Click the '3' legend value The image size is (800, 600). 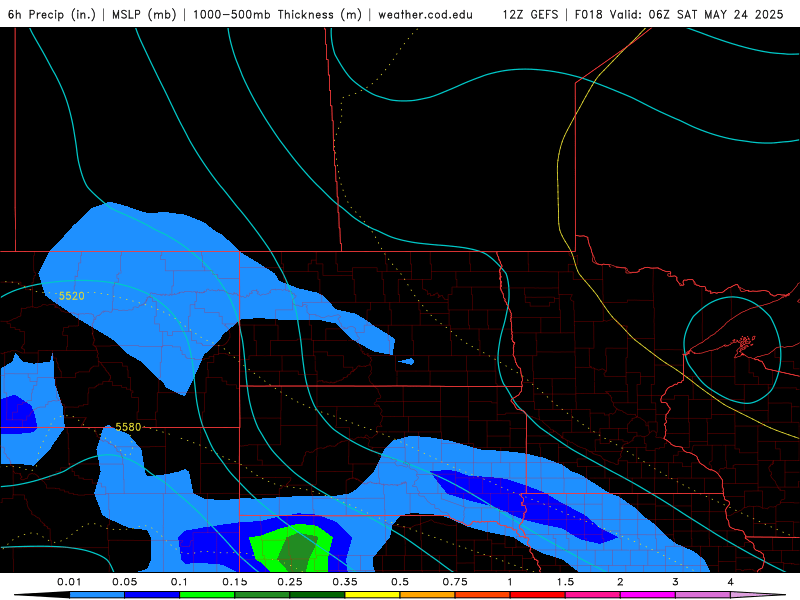point(676,582)
